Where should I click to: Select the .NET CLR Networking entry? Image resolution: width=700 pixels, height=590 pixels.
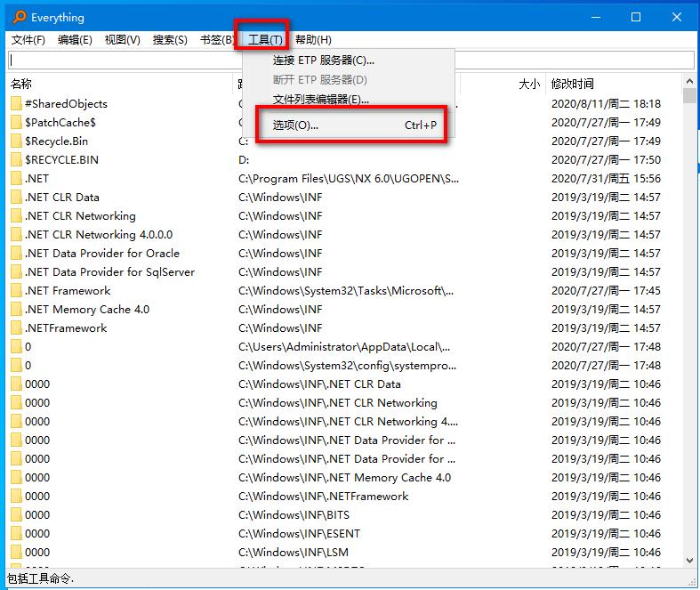click(80, 215)
